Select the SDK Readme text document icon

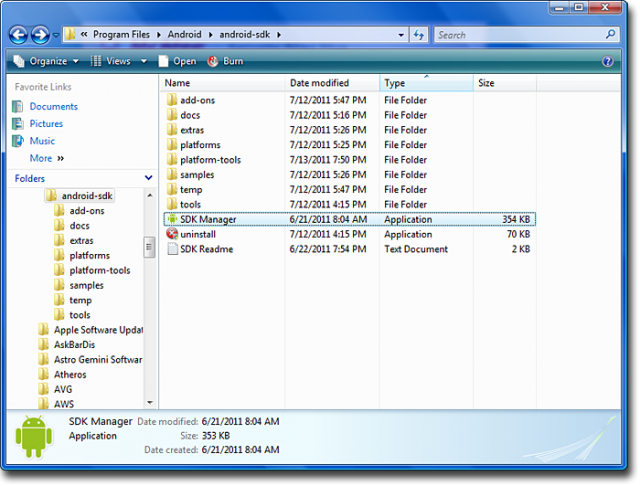(173, 249)
